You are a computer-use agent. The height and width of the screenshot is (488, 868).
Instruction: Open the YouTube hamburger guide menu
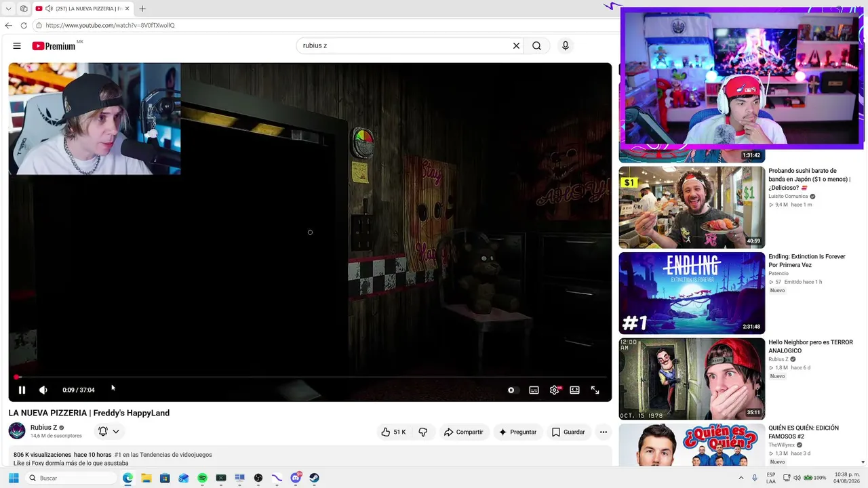[17, 46]
